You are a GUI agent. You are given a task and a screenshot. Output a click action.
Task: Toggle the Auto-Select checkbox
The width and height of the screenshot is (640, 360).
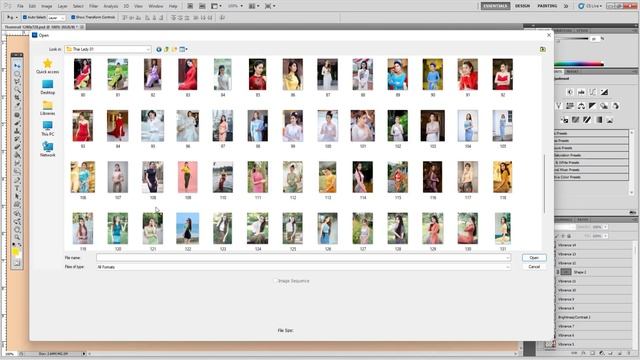click(25, 18)
